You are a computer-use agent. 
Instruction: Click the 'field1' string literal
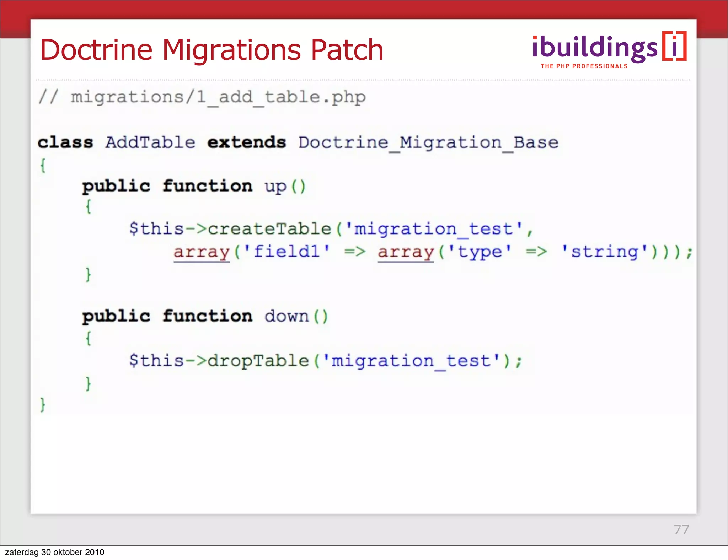pyautogui.click(x=287, y=252)
